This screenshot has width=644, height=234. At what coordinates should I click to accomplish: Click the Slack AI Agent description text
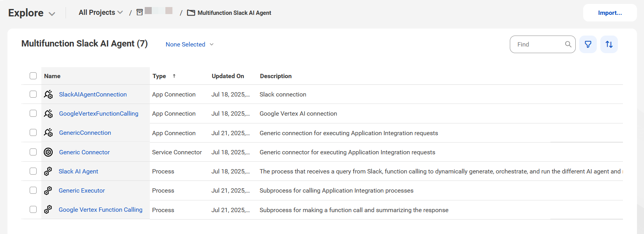[x=441, y=171]
